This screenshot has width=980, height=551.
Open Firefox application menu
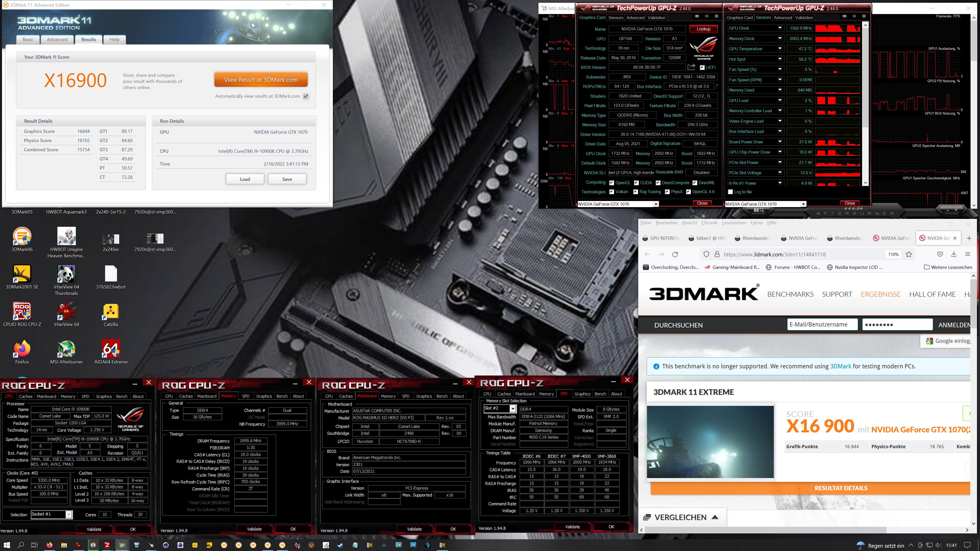(968, 254)
